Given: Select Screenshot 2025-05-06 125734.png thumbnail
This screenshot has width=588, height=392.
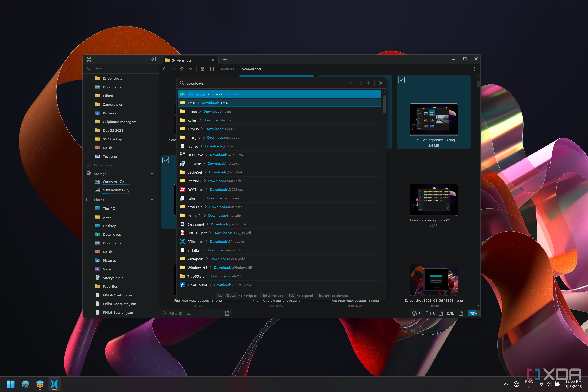Looking at the screenshot, I should 433,280.
